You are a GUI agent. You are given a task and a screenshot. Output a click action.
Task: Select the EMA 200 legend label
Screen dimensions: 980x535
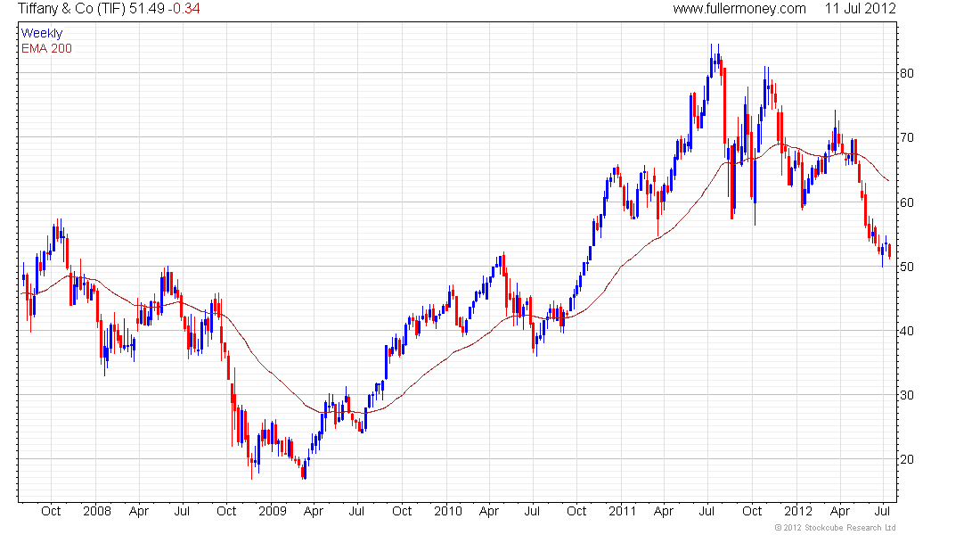(x=46, y=48)
